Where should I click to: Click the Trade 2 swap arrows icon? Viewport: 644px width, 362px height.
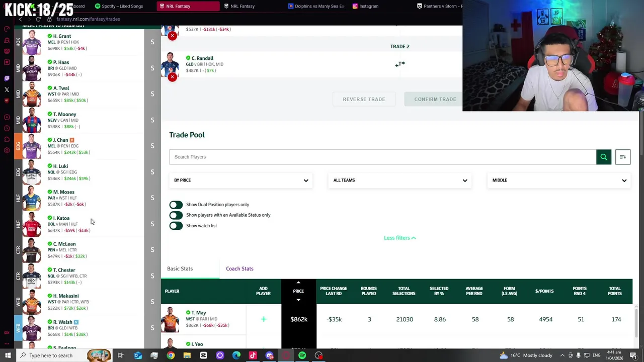[400, 64]
